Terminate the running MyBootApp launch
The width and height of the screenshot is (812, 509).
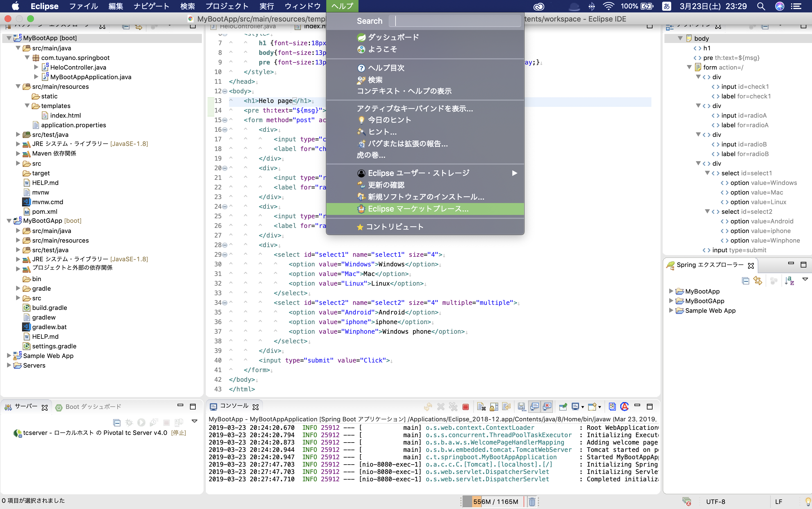point(465,407)
